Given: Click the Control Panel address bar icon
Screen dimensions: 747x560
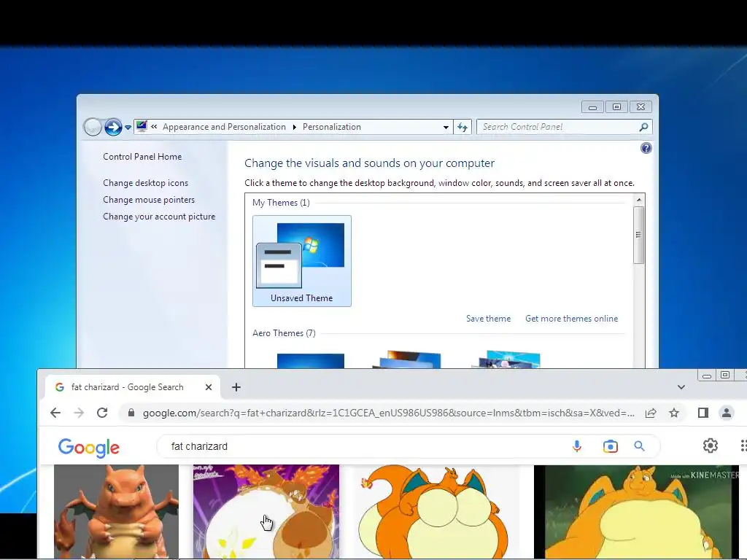Looking at the screenshot, I should 142,126.
